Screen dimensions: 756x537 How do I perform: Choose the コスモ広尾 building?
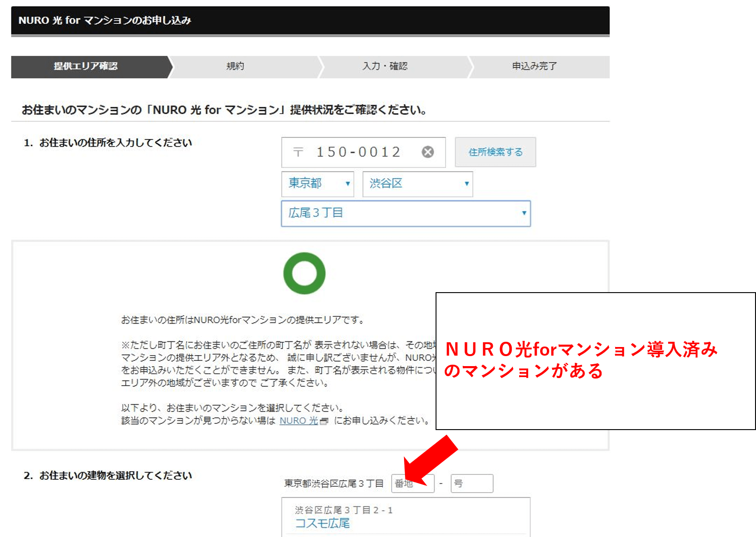tap(322, 523)
